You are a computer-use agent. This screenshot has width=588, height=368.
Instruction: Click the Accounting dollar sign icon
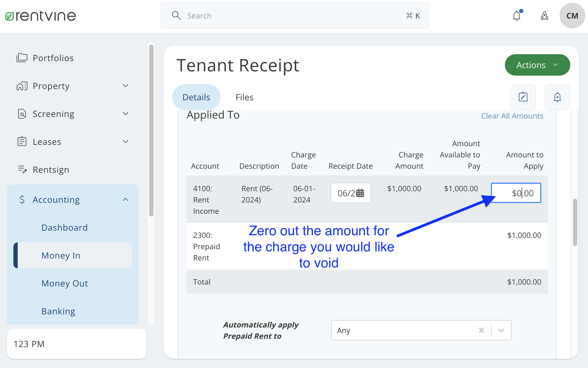[x=23, y=200]
